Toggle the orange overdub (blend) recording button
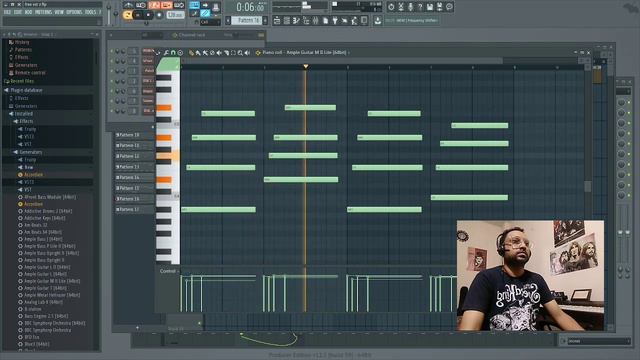The height and width of the screenshot is (360, 640). [167, 5]
